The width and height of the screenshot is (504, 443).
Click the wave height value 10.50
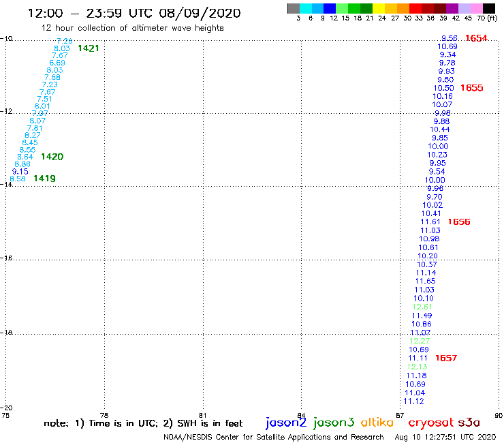pos(444,88)
